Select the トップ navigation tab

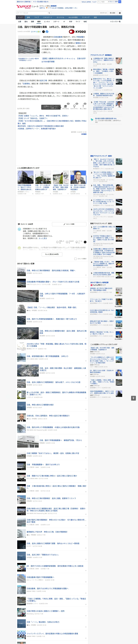tap(20, 17)
